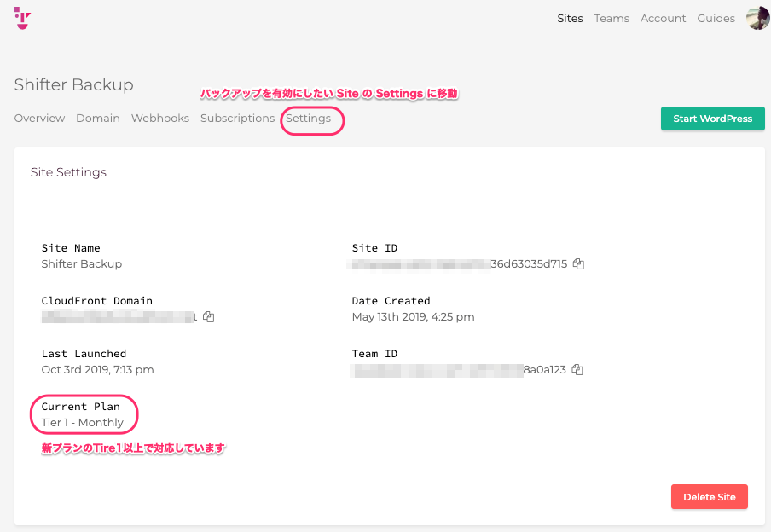This screenshot has width=771, height=532.
Task: Select the Shifter Backup page heading
Action: point(73,84)
